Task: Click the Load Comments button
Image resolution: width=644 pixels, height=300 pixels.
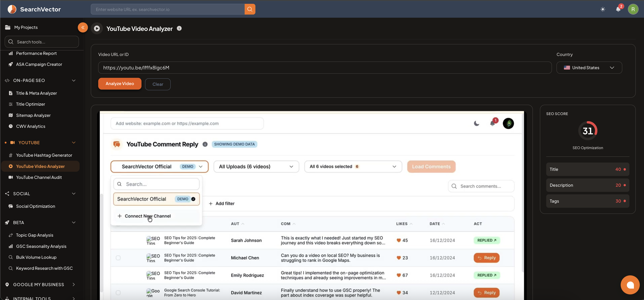Action: pyautogui.click(x=431, y=167)
